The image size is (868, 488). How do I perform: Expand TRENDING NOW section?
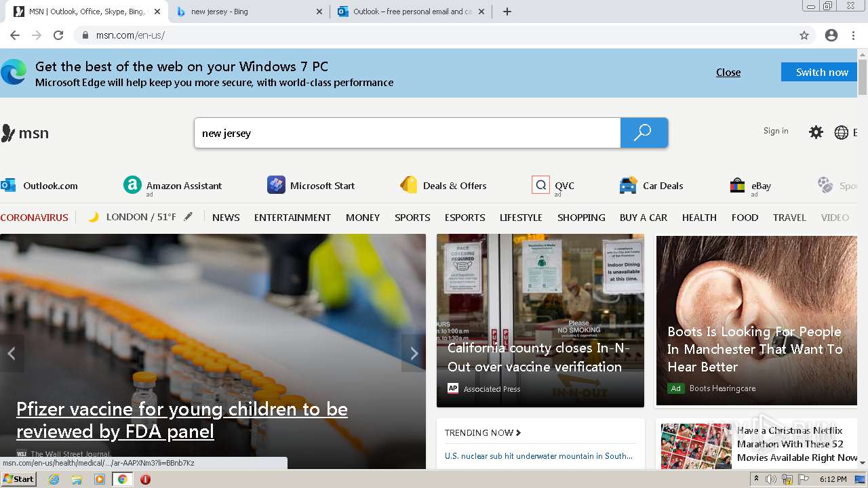coord(483,432)
